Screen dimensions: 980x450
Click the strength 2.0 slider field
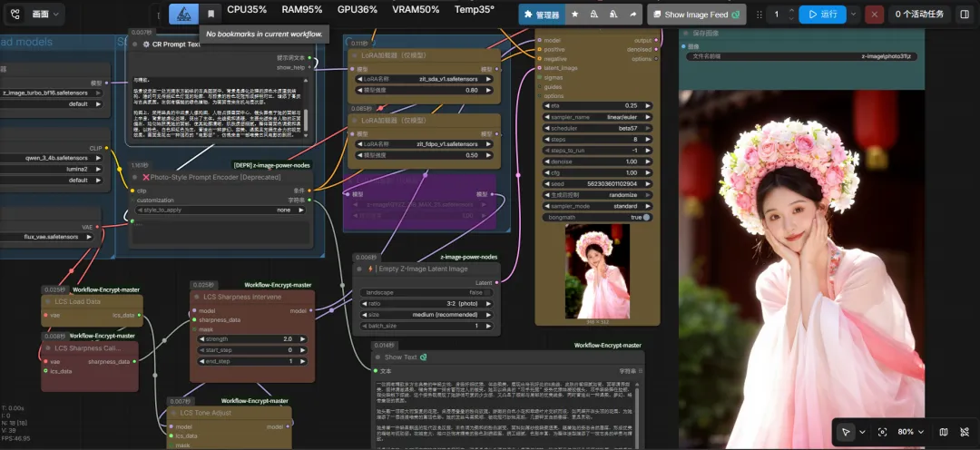click(252, 338)
